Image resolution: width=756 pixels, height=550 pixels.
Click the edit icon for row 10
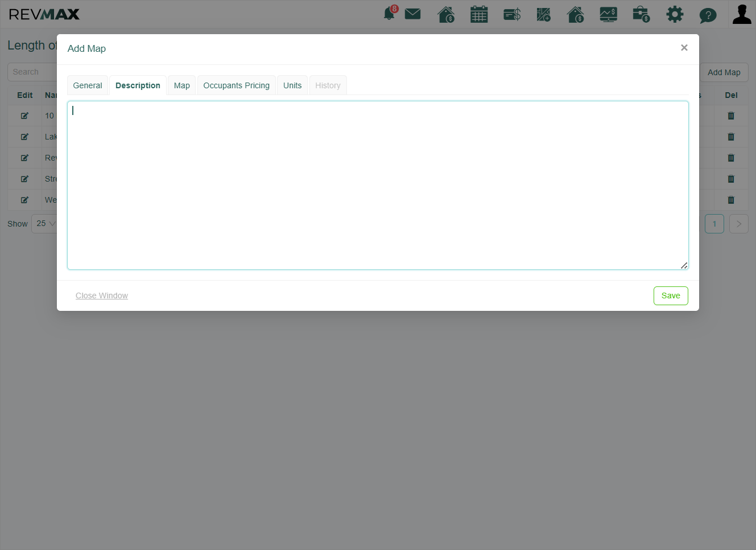[x=24, y=116]
